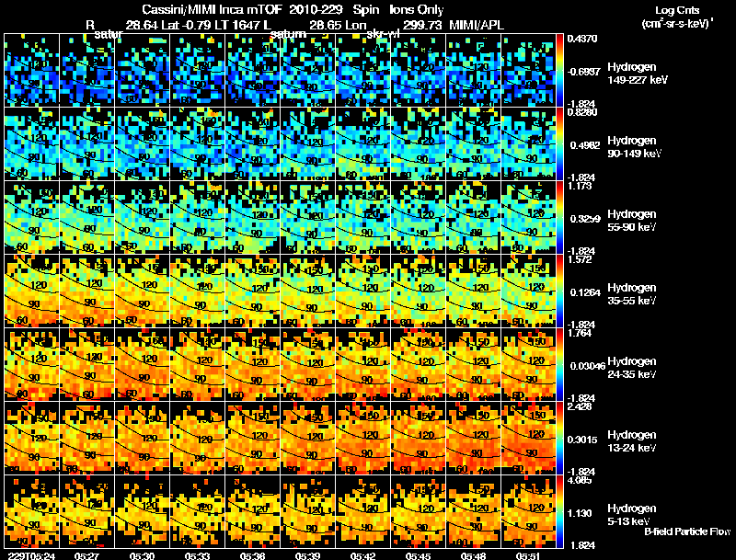Select the 13-24 keV panel at 05:51
This screenshot has height=560, width=736.
coord(528,439)
